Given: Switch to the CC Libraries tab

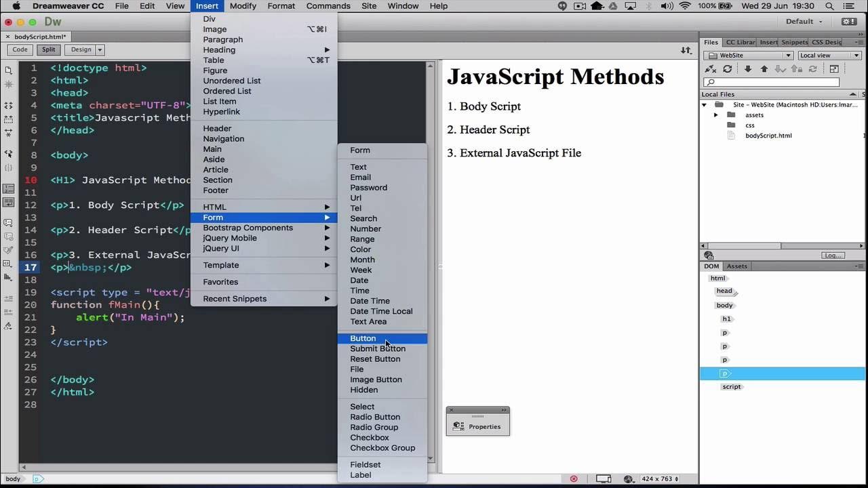Looking at the screenshot, I should pos(740,42).
